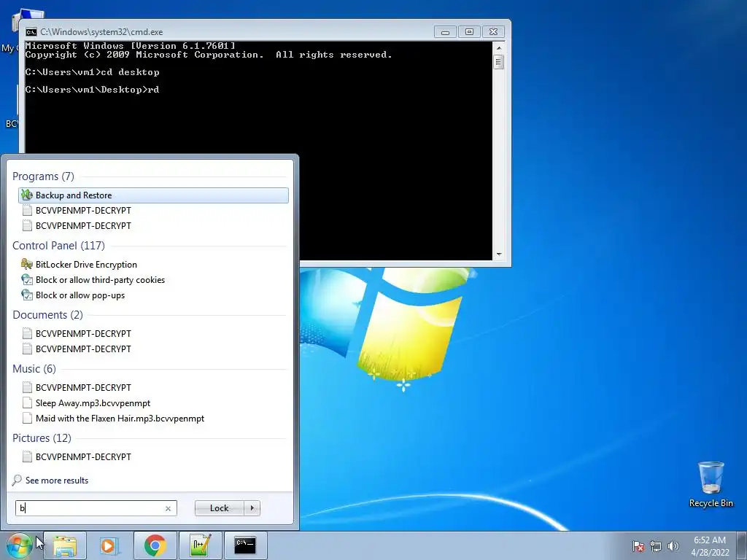This screenshot has width=747, height=560.
Task: Open Windows Media Player from taskbar
Action: coord(109,545)
